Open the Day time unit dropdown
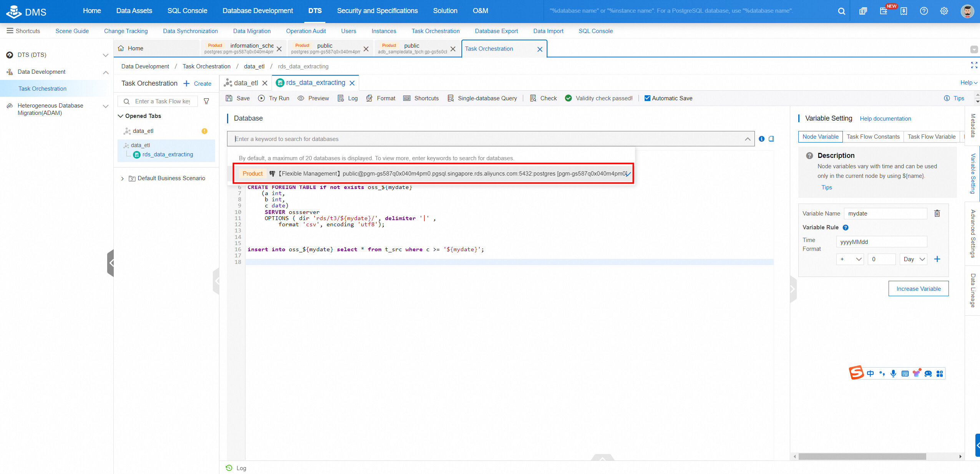Viewport: 980px width, 474px height. [914, 259]
